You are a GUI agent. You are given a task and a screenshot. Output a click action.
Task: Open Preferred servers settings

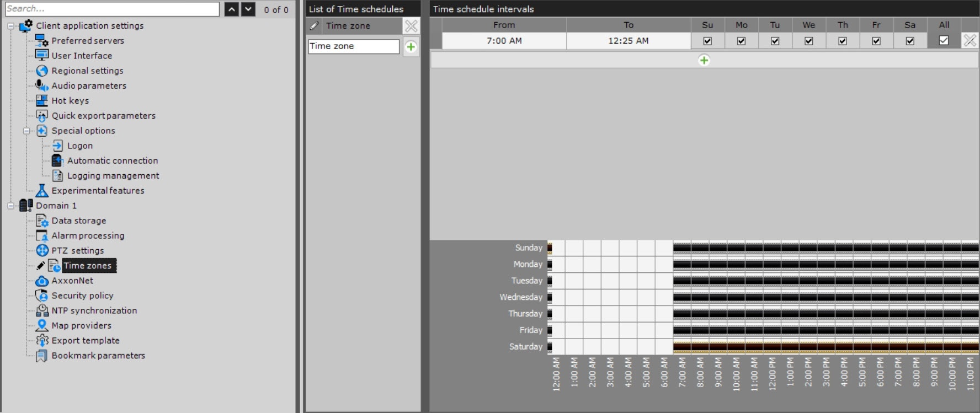(x=88, y=41)
